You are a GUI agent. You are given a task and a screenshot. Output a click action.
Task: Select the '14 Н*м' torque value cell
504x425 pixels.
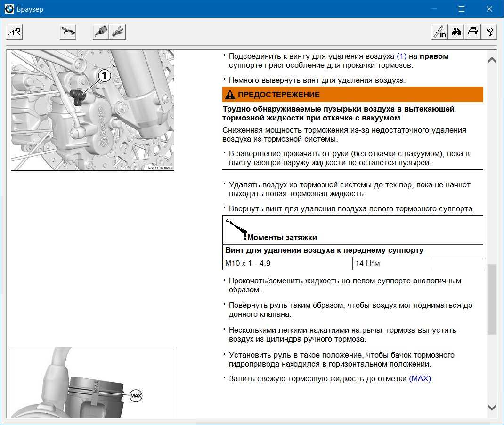coord(391,264)
